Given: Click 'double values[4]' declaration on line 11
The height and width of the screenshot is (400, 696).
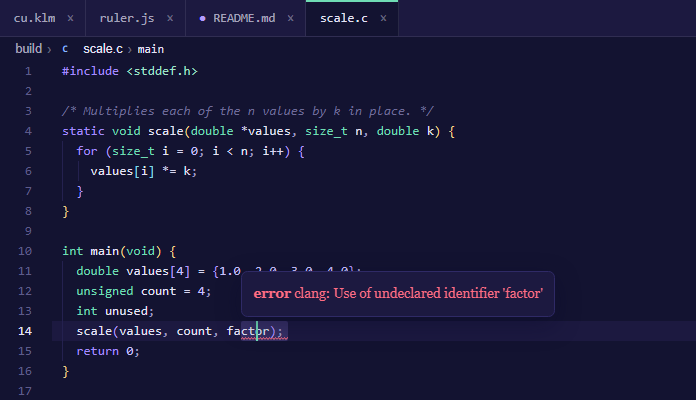Looking at the screenshot, I should coord(133,271).
